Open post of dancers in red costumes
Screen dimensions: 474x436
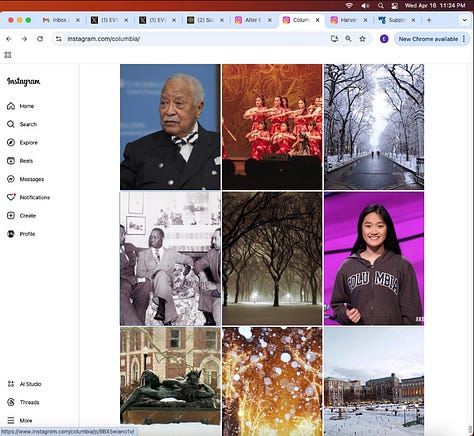point(272,127)
